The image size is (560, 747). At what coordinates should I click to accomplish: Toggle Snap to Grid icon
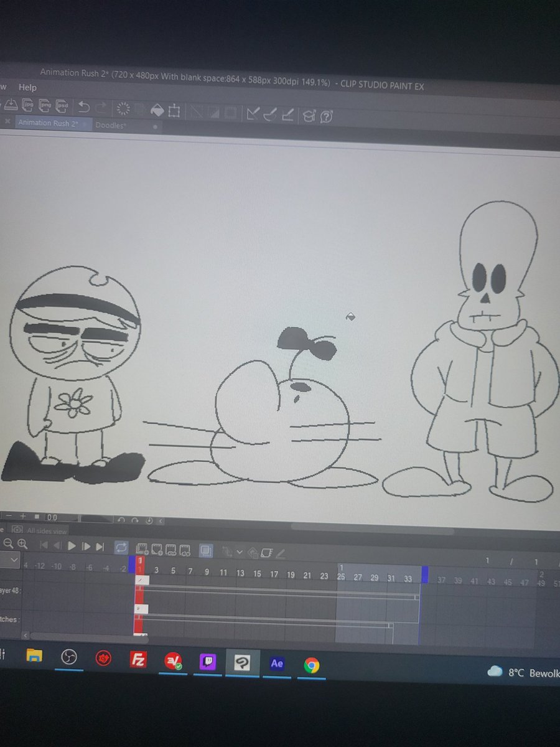[x=287, y=114]
